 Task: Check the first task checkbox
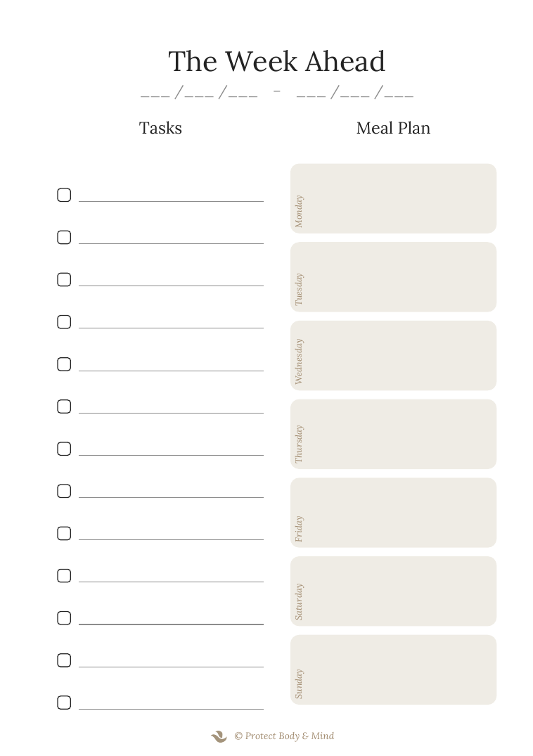click(64, 195)
